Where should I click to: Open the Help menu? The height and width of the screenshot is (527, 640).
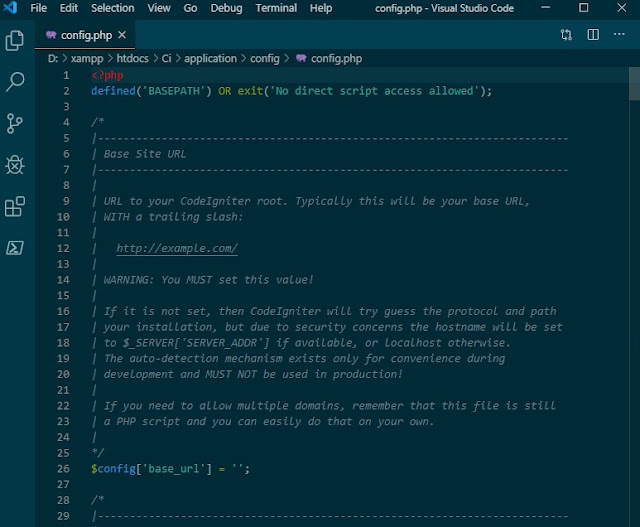[x=321, y=8]
